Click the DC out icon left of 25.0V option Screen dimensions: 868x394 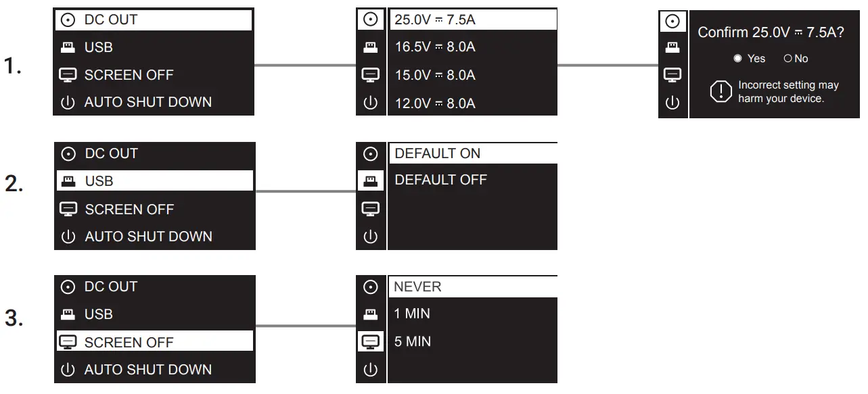[370, 20]
